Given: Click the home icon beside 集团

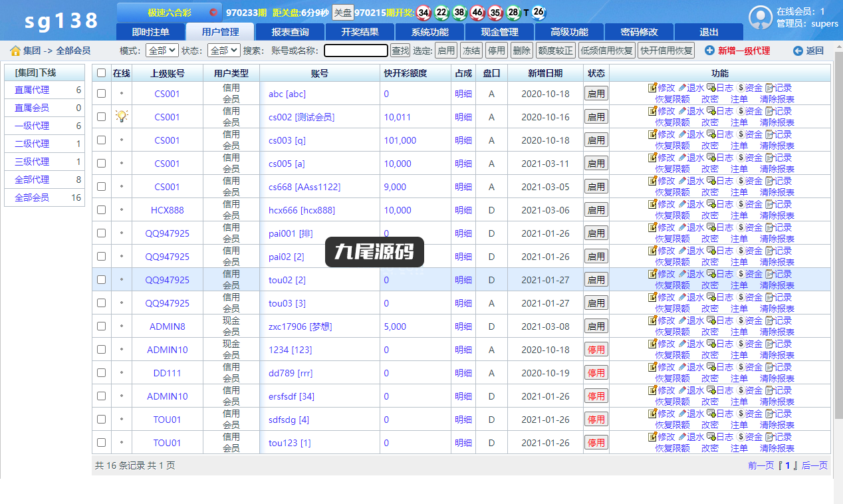Looking at the screenshot, I should click(15, 51).
